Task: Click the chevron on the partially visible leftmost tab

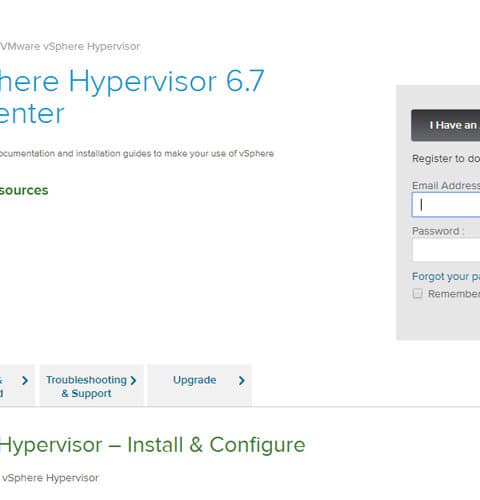Action: point(25,380)
